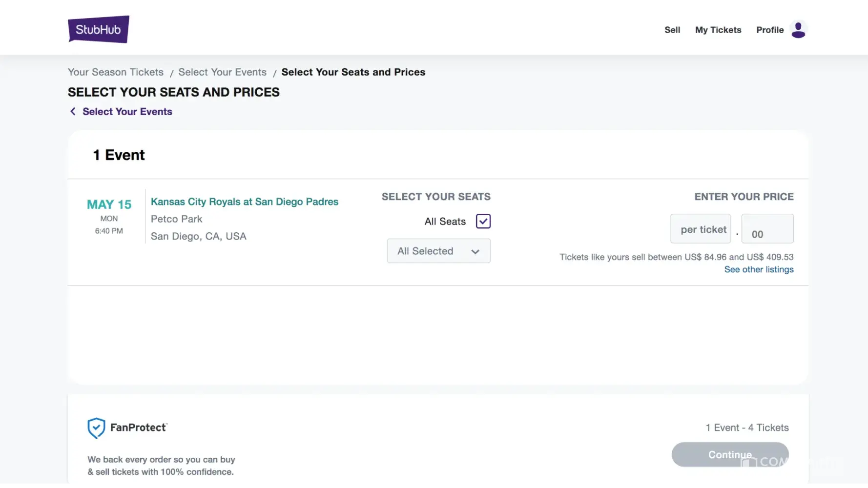
Task: Click the chevron in the All Selected dropdown
Action: 475,251
